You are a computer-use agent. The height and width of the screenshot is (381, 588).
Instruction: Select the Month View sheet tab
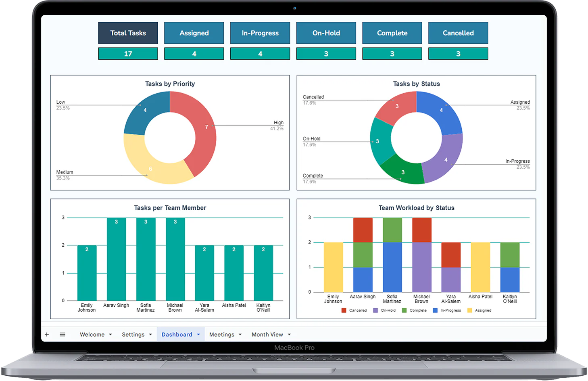pos(267,335)
